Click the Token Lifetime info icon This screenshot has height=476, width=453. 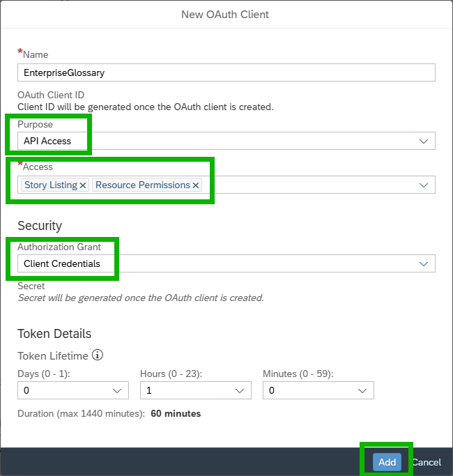point(98,355)
